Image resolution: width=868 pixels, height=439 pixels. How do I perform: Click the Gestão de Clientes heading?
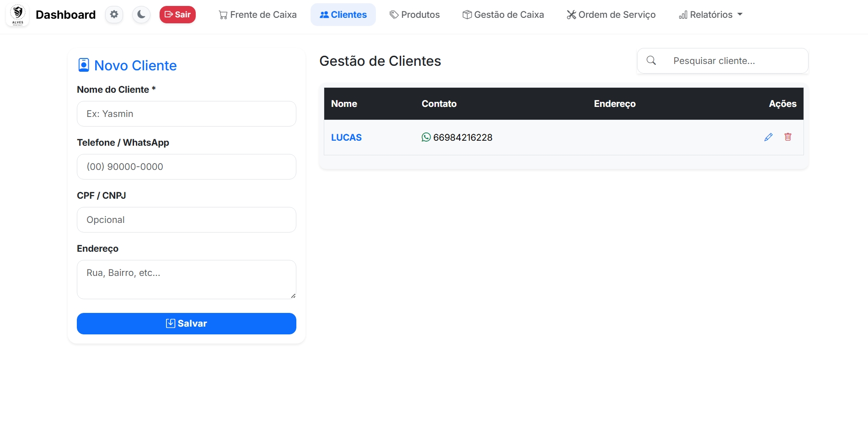[380, 61]
